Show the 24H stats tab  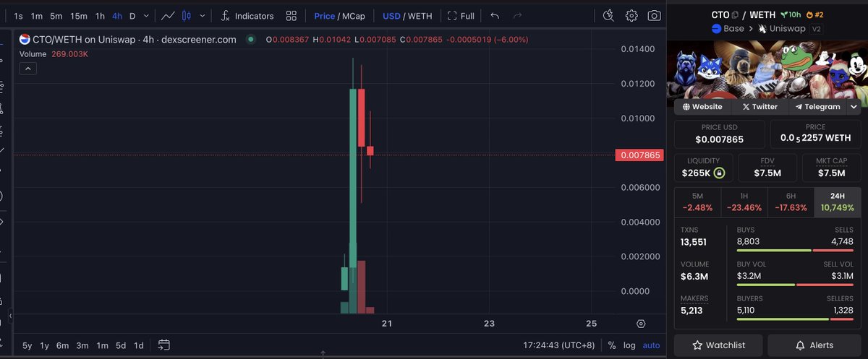pyautogui.click(x=838, y=202)
